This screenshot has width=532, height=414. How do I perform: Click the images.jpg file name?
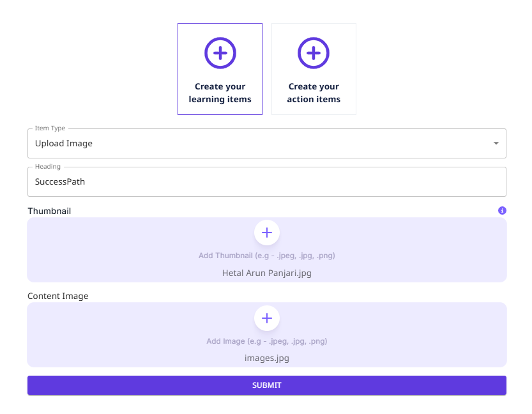tap(267, 358)
